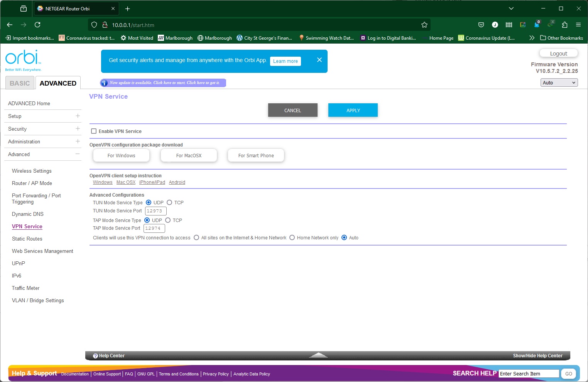This screenshot has width=588, height=382.
Task: Reload the current router page
Action: 37,25
